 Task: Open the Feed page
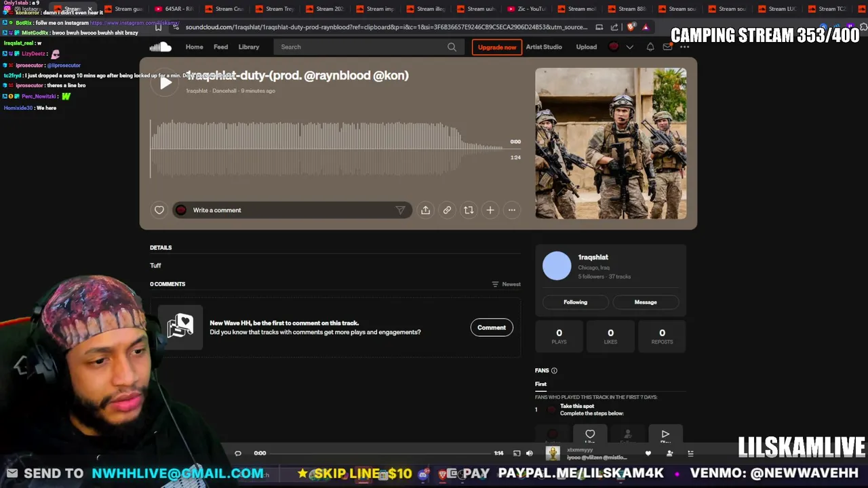click(x=221, y=47)
